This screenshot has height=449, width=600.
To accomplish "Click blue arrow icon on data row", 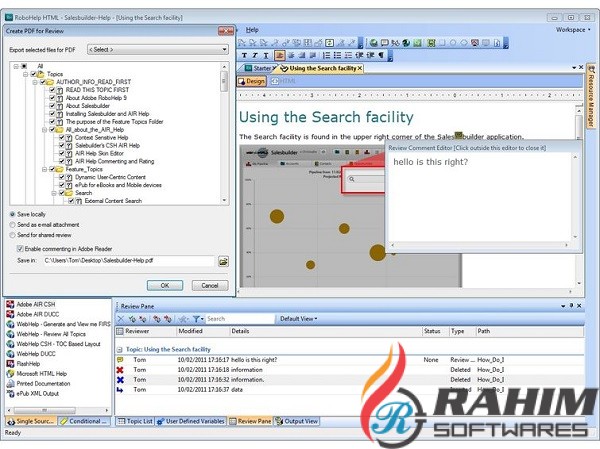I will (120, 390).
